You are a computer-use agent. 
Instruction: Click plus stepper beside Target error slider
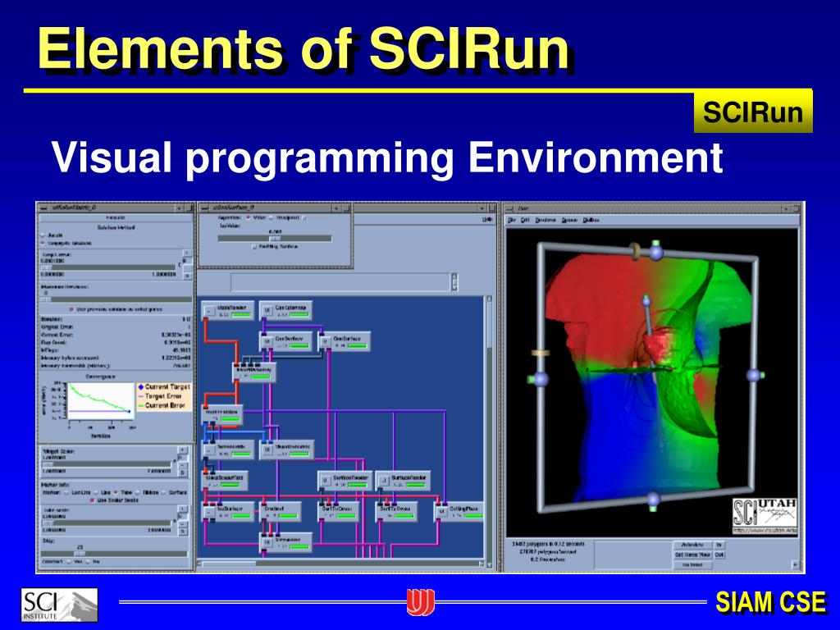pos(186,253)
